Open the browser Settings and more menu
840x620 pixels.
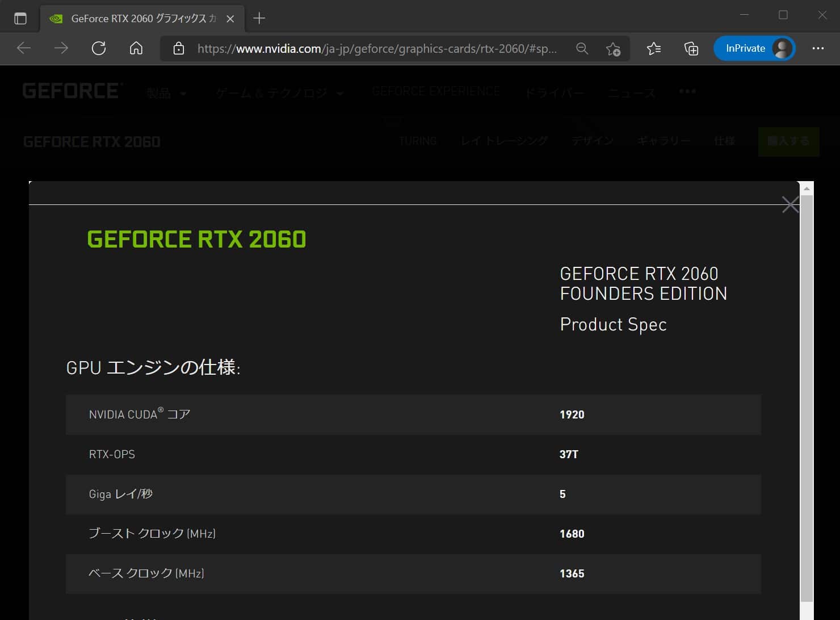point(818,48)
